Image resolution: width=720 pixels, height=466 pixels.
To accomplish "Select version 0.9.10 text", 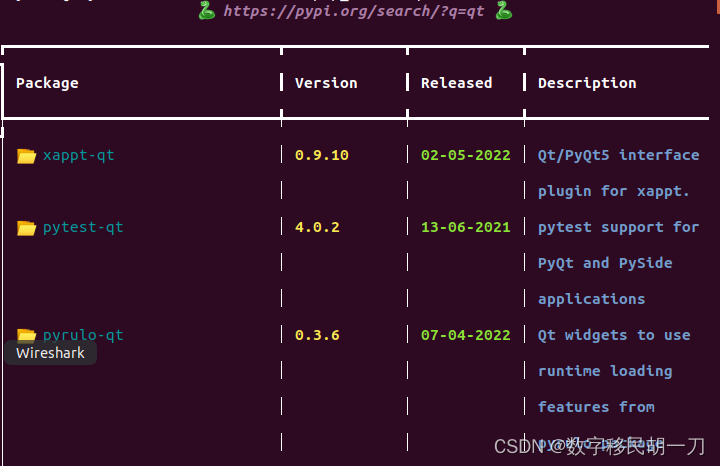I will click(322, 155).
